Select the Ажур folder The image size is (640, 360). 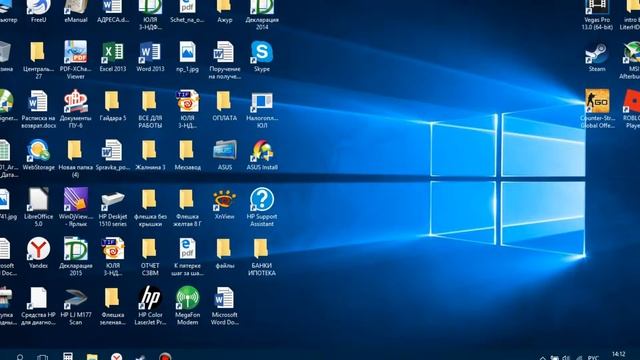224,11
